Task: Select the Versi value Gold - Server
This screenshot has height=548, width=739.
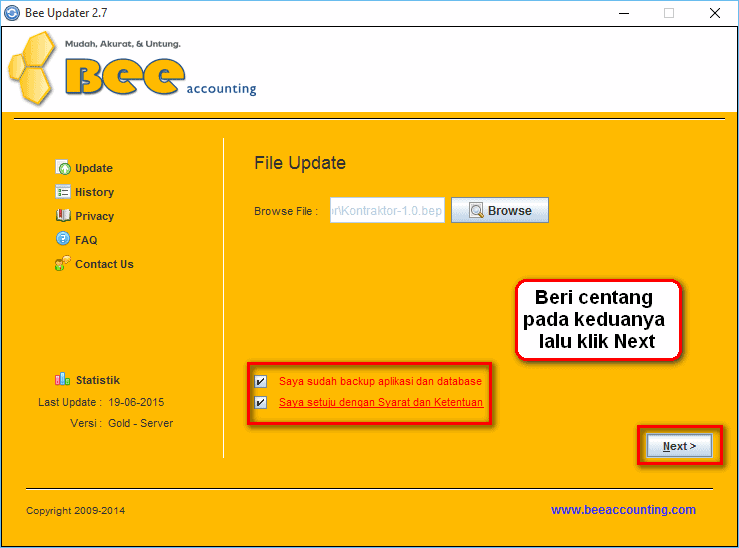Action: (140, 423)
